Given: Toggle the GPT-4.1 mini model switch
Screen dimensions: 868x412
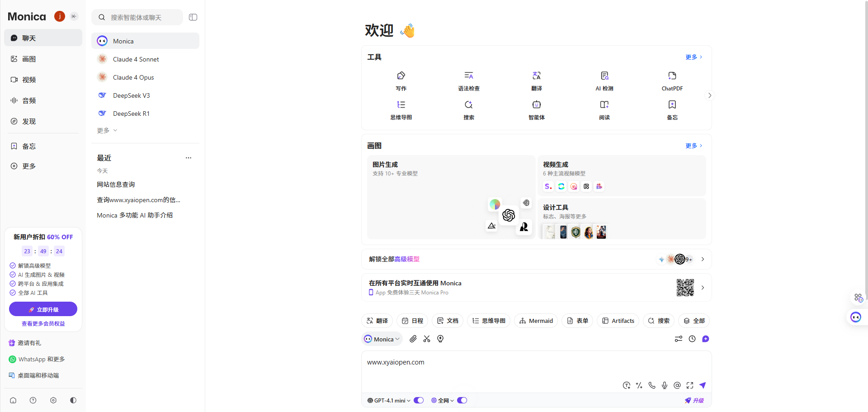Looking at the screenshot, I should 419,400.
